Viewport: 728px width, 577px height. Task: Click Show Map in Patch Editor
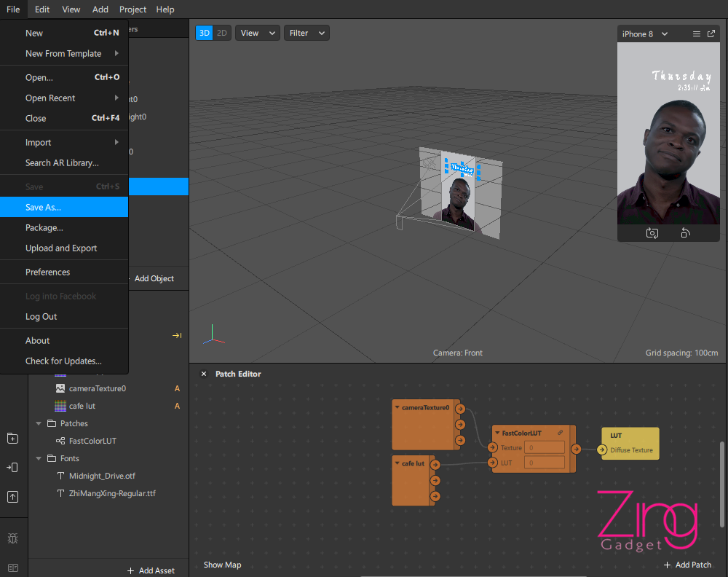coord(222,565)
